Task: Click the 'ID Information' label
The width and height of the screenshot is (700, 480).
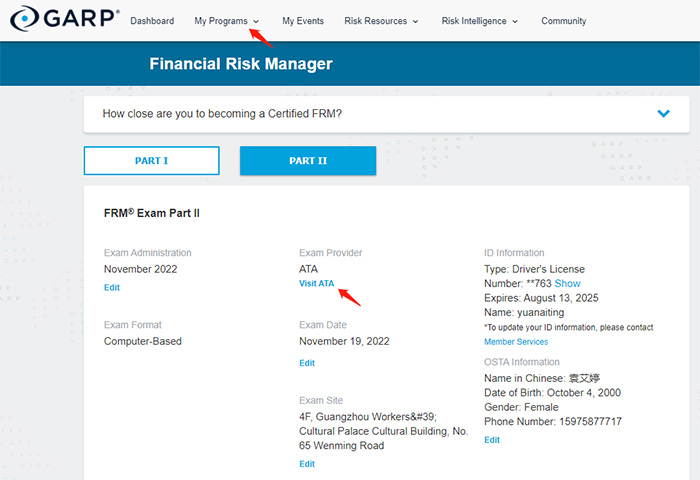Action: pos(514,253)
